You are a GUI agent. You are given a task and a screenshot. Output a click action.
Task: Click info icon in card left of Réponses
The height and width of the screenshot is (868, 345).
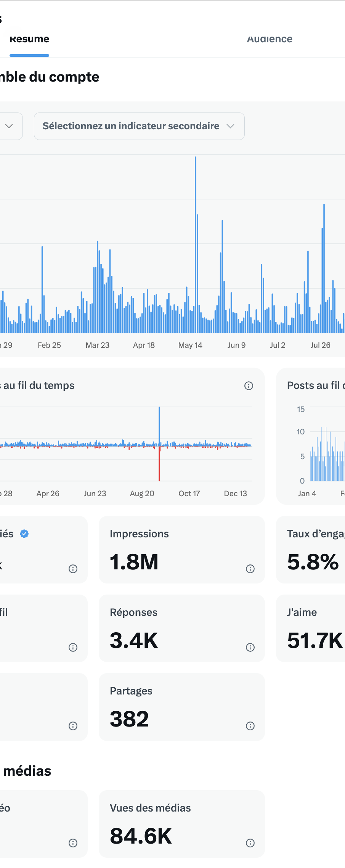(73, 647)
